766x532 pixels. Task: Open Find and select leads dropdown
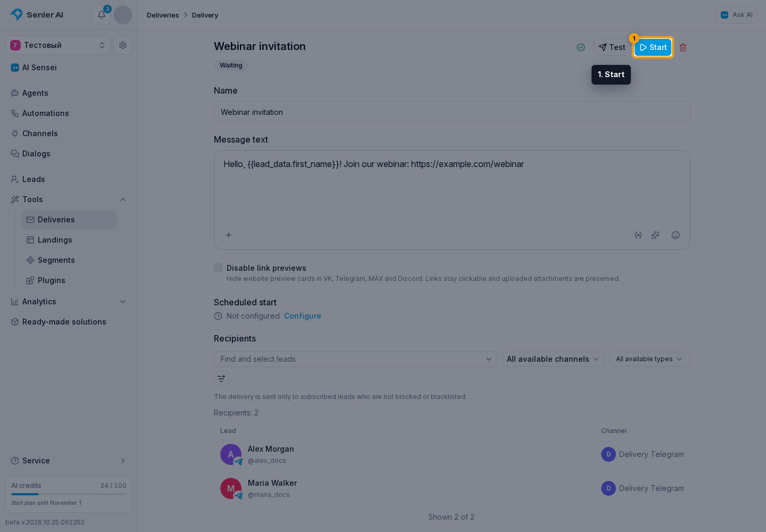pyautogui.click(x=356, y=359)
